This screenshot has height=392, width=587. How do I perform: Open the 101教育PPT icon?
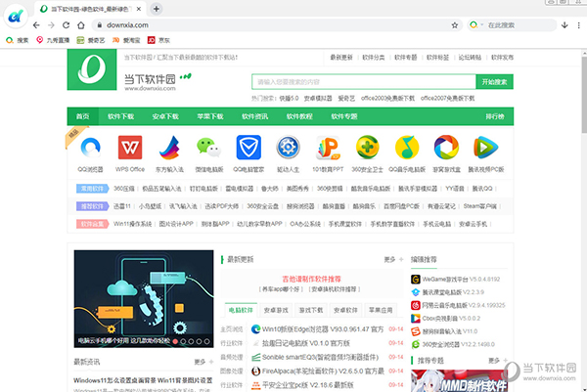pyautogui.click(x=328, y=148)
